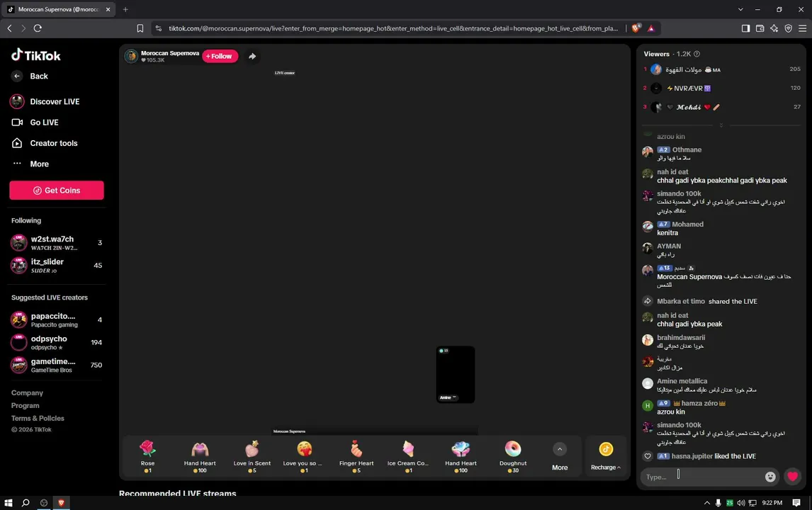Send the first Hand Heart gift

point(199,455)
